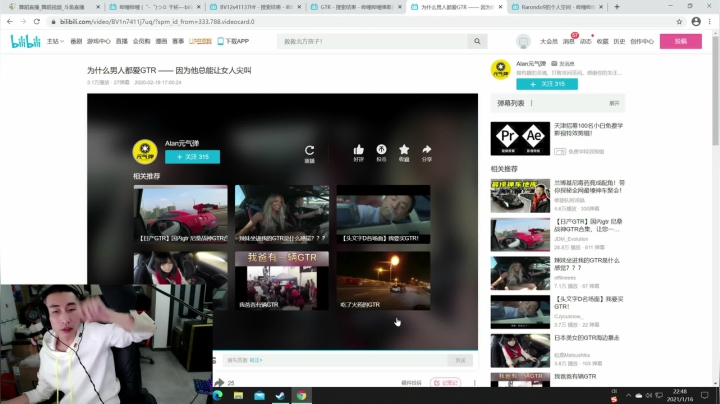Click the browser back arrow

point(10,22)
